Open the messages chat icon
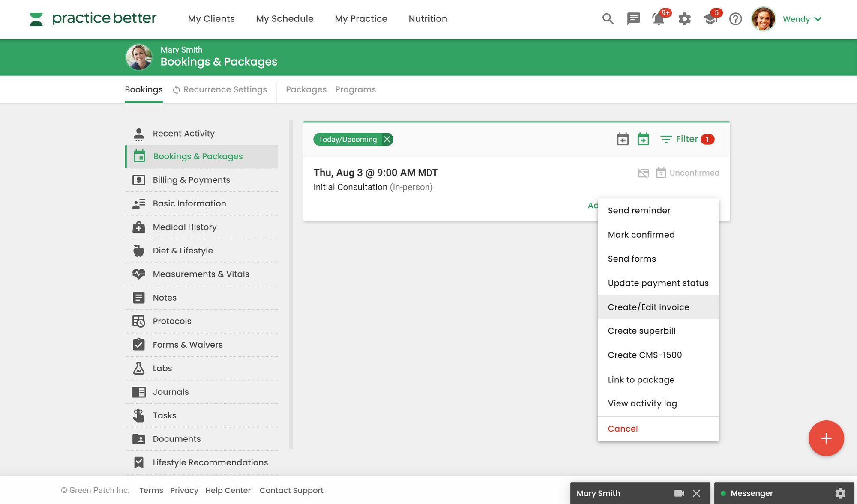 (x=633, y=19)
